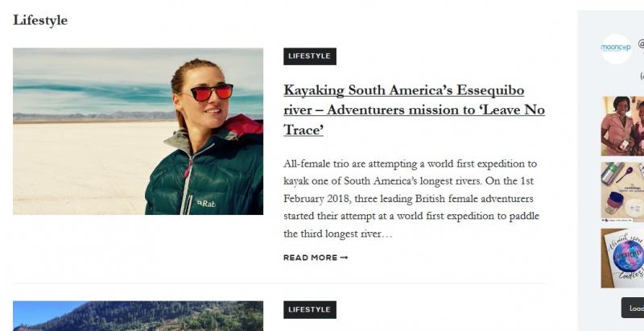Click the Lifestyle page heading

(40, 20)
